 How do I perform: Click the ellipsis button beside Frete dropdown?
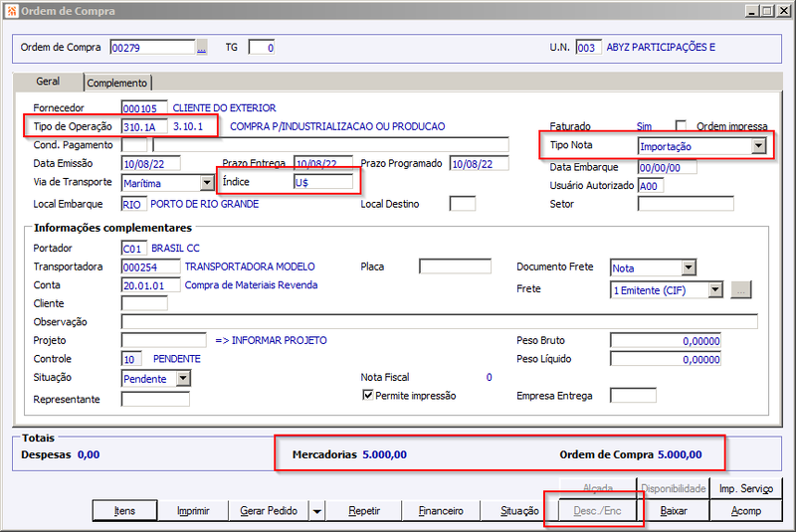click(740, 290)
